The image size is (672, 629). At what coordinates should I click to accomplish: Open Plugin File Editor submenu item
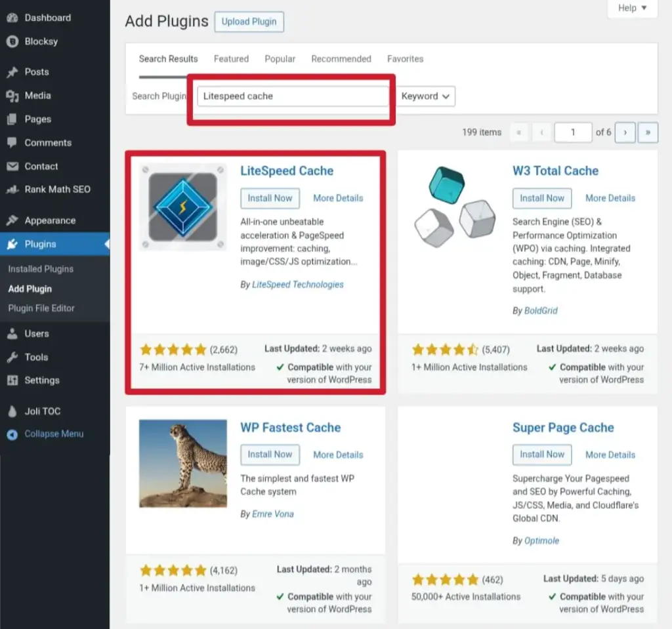[41, 308]
